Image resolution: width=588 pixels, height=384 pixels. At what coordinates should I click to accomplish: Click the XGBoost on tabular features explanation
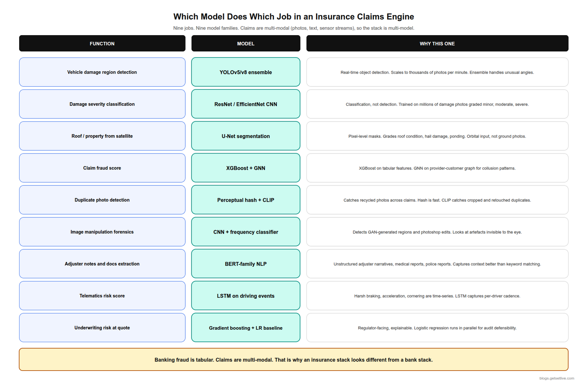tap(437, 168)
